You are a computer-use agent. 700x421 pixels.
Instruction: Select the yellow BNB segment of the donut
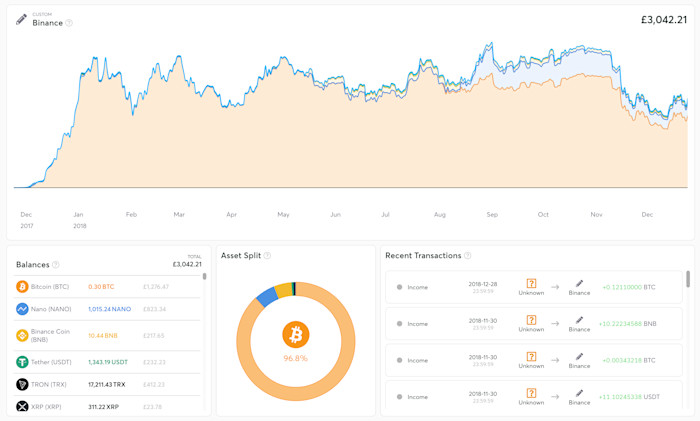pos(283,290)
